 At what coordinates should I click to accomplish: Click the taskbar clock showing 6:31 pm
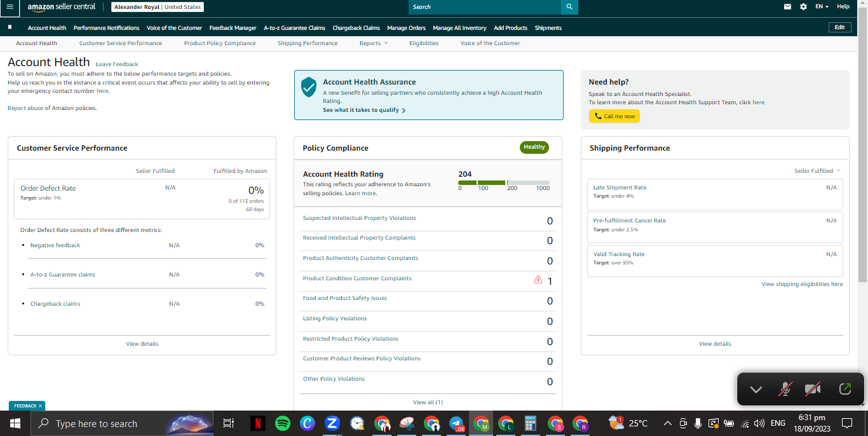click(x=811, y=423)
